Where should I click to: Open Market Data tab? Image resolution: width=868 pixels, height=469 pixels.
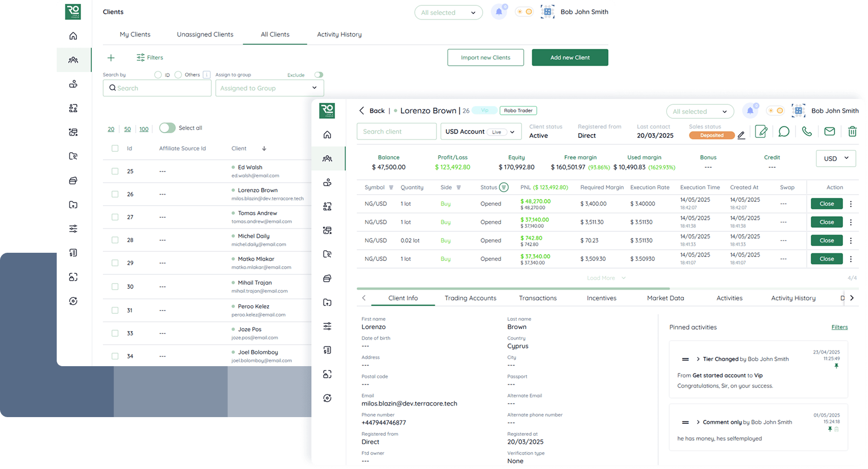666,298
